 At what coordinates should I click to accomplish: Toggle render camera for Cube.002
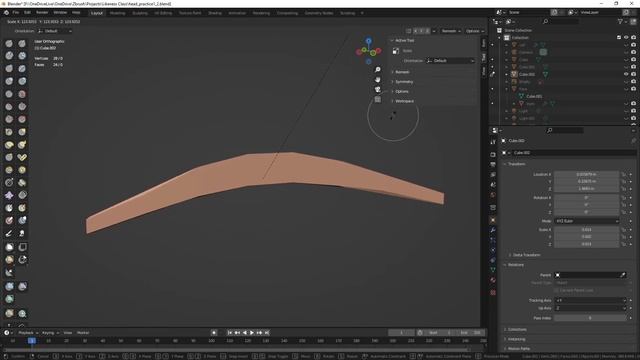633,74
